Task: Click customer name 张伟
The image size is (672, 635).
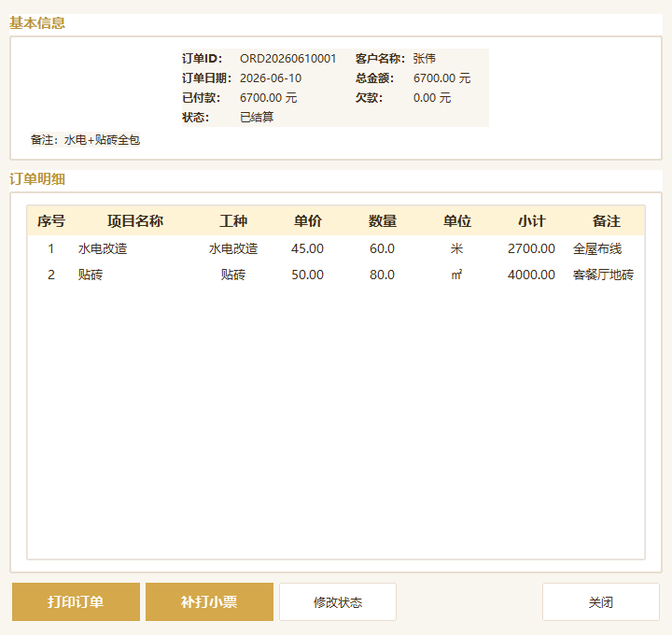Action: pyautogui.click(x=425, y=59)
